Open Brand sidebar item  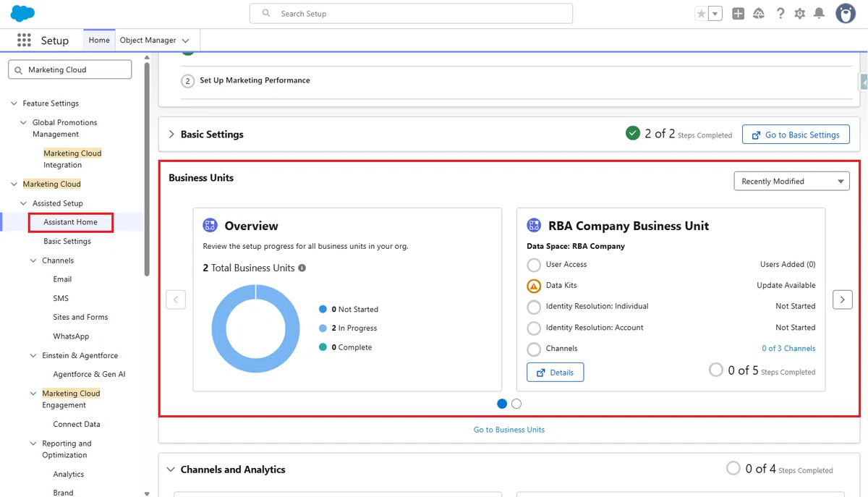(63, 492)
